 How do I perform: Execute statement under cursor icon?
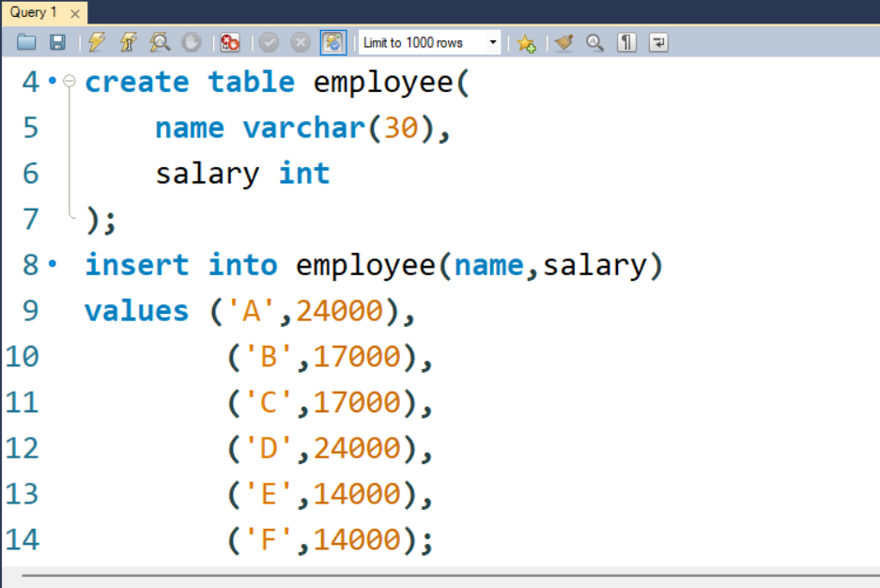129,42
